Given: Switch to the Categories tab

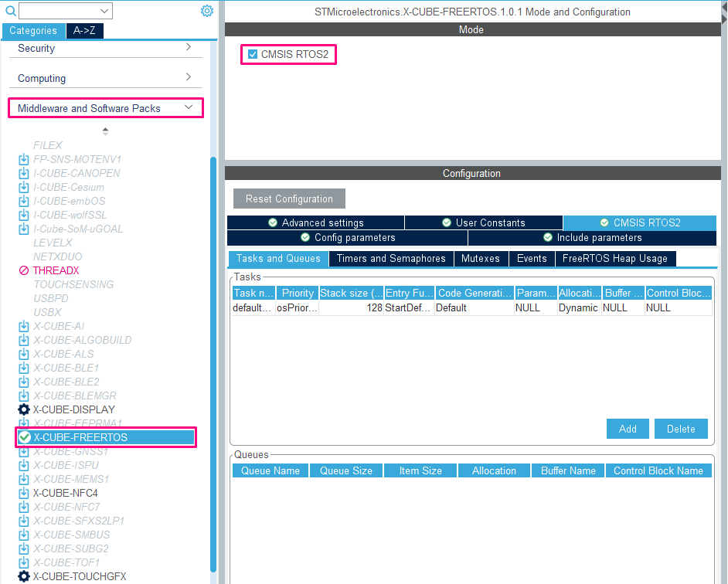Looking at the screenshot, I should [x=33, y=31].
